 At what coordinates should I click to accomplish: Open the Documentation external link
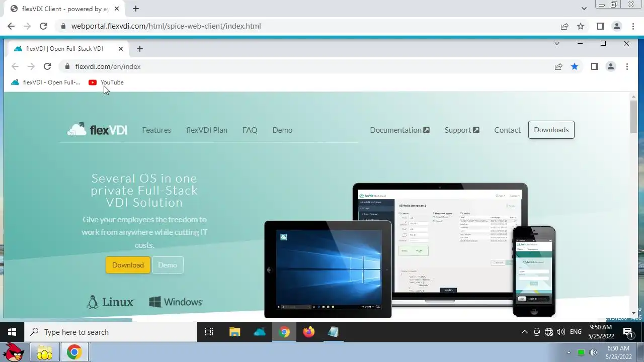(400, 130)
